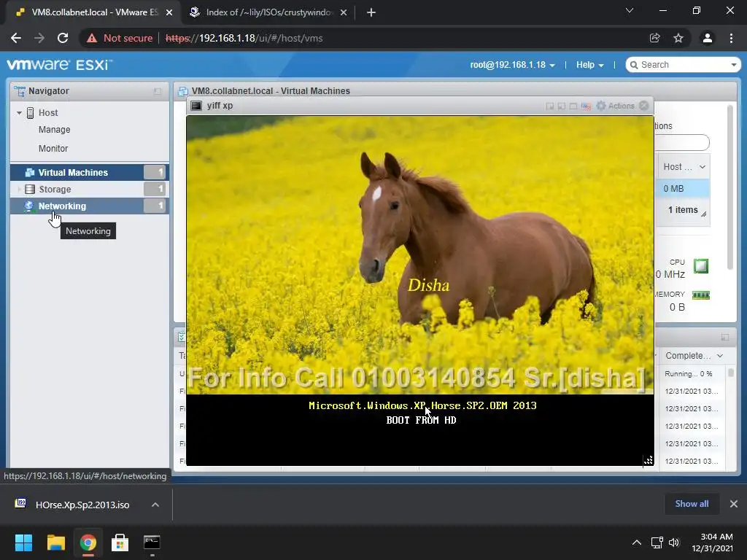Click the Running... 0 % task cell
The image size is (747, 560).
coord(689,374)
